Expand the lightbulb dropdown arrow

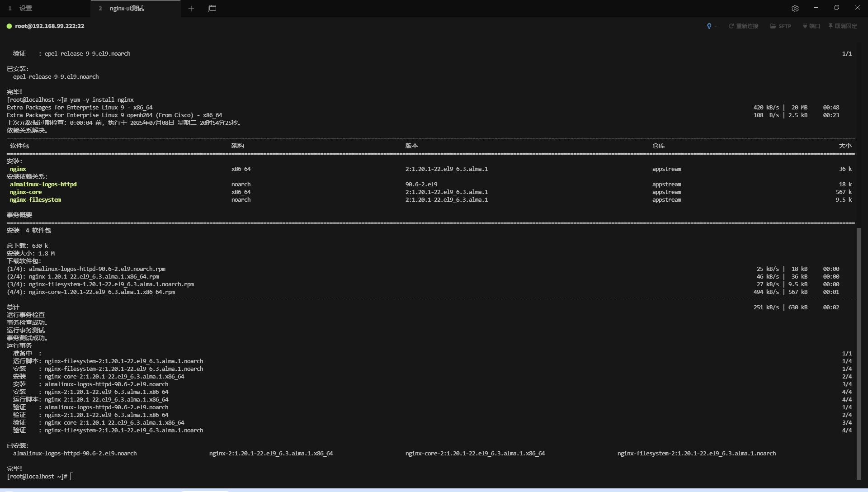(716, 26)
